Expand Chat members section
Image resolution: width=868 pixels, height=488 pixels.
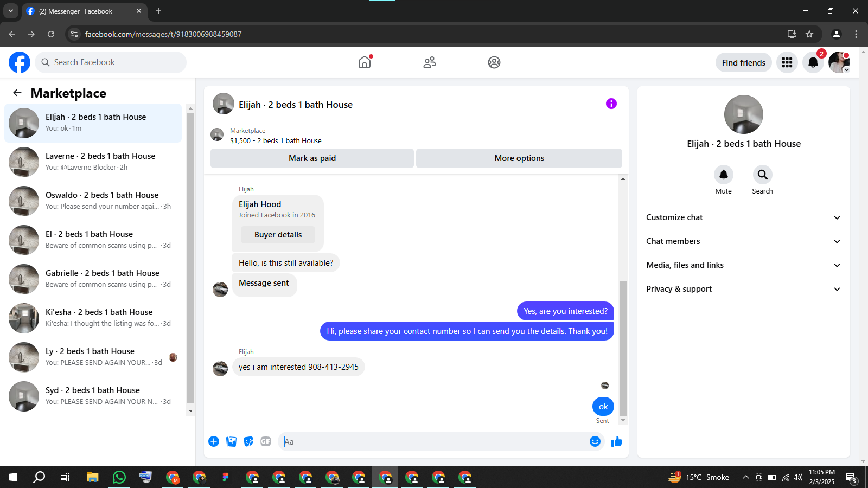744,241
